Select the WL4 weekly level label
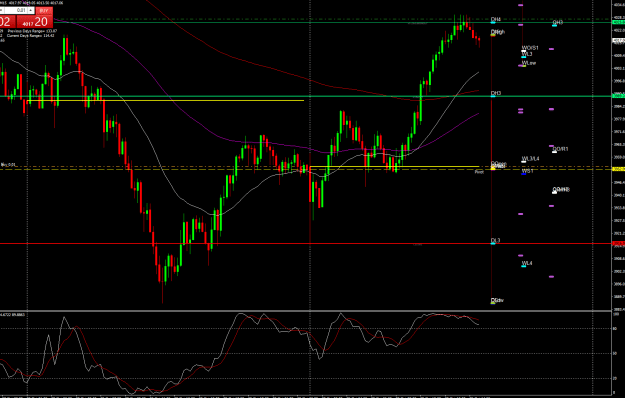The width and height of the screenshot is (625, 398). click(x=527, y=263)
